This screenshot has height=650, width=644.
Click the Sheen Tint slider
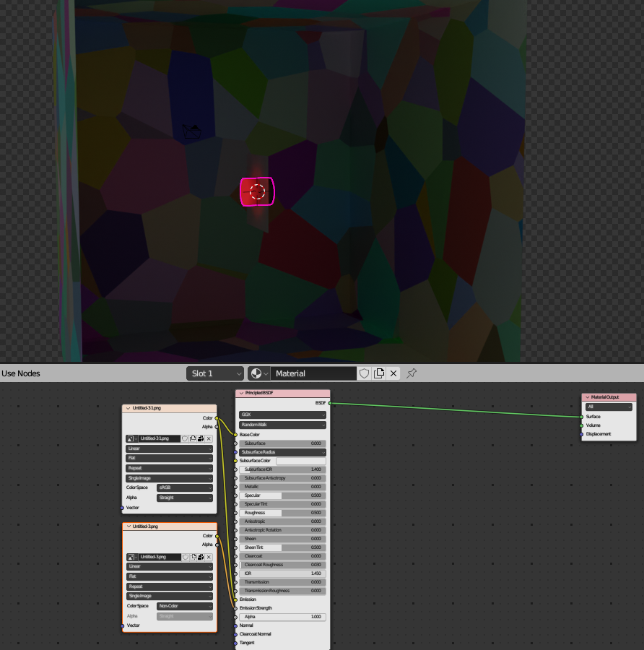(282, 547)
